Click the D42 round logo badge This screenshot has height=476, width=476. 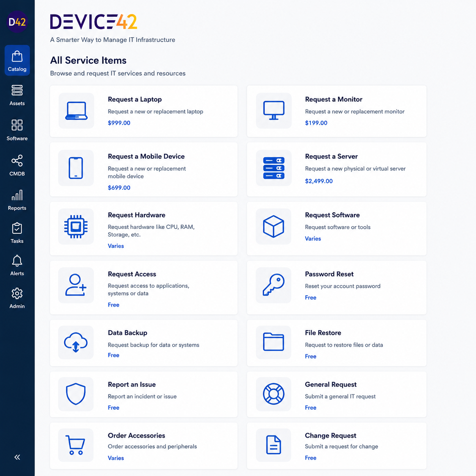17,22
